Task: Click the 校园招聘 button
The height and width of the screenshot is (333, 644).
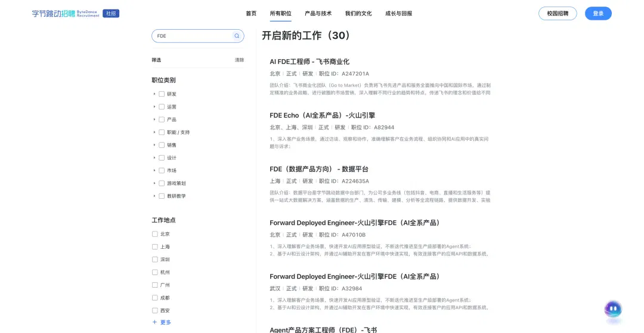Action: pyautogui.click(x=558, y=14)
